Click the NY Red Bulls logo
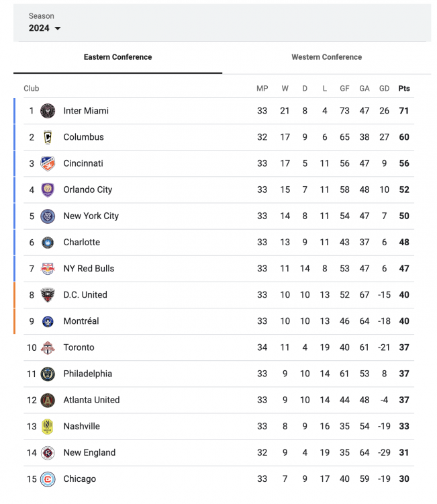The image size is (437, 504). [x=47, y=269]
